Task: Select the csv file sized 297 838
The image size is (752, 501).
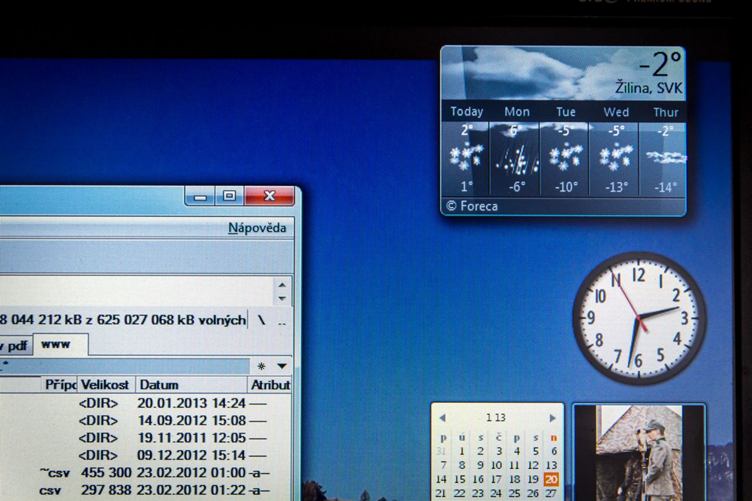Action: pyautogui.click(x=145, y=490)
